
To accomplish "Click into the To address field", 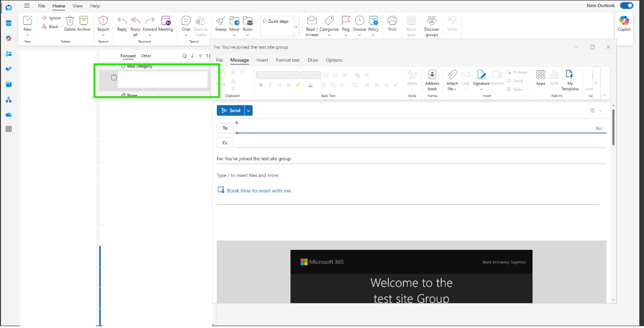I will pos(415,128).
